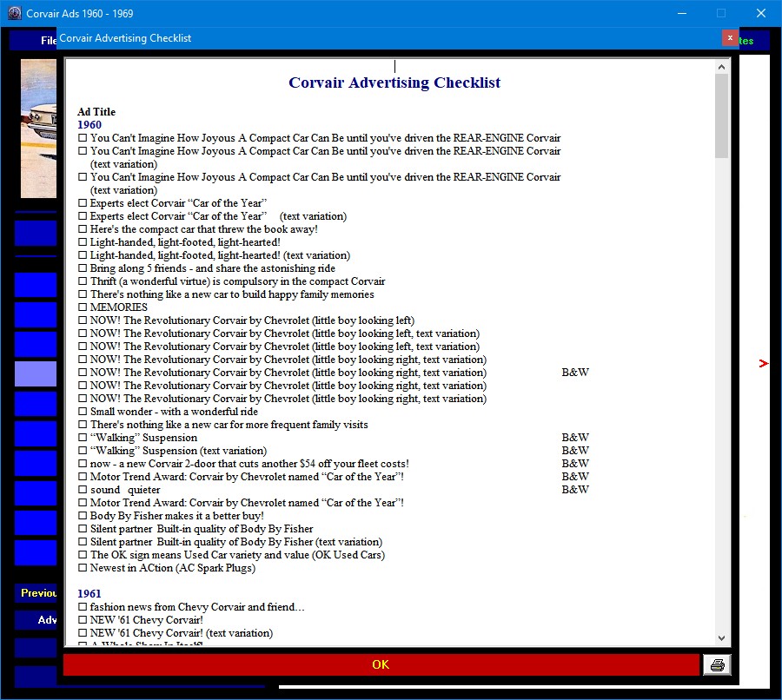This screenshot has width=782, height=700.
Task: Check "Bring along 5 friends" ad
Action: click(83, 267)
